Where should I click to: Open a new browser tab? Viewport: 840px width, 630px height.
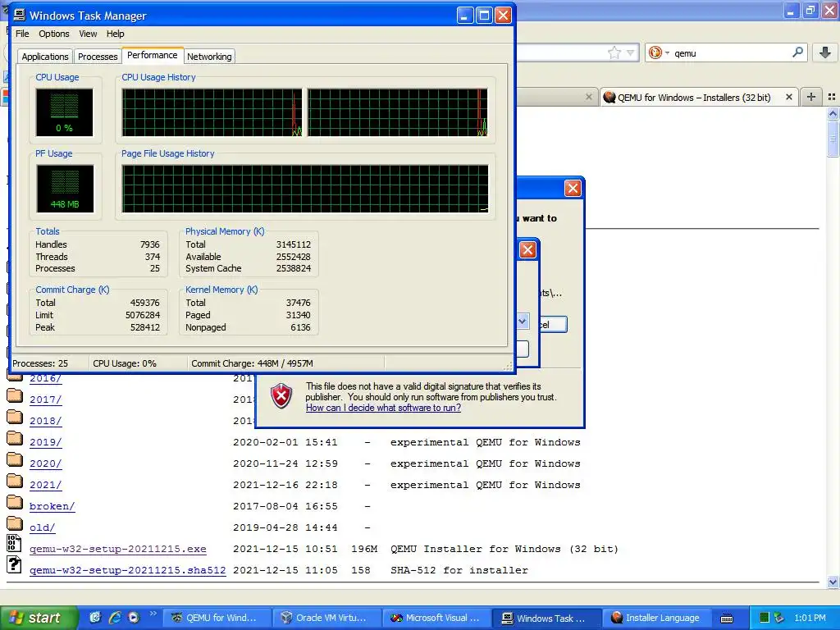(x=811, y=97)
